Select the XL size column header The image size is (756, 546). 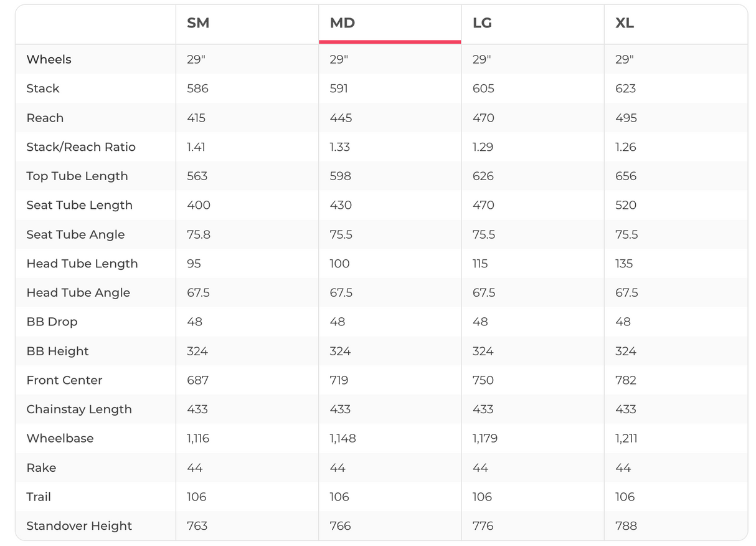click(625, 23)
